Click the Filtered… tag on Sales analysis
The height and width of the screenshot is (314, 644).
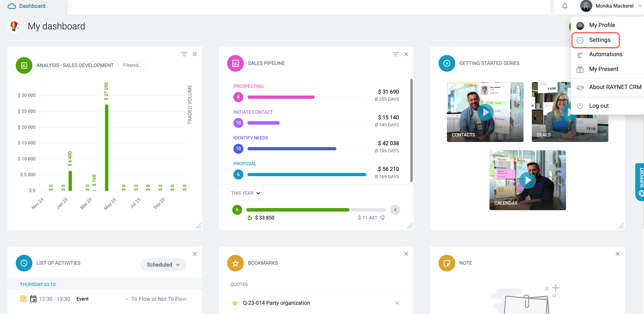[x=132, y=65]
